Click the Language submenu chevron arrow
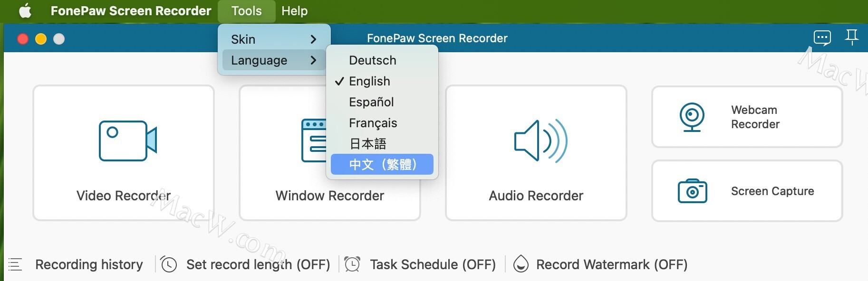The image size is (868, 281). click(313, 60)
